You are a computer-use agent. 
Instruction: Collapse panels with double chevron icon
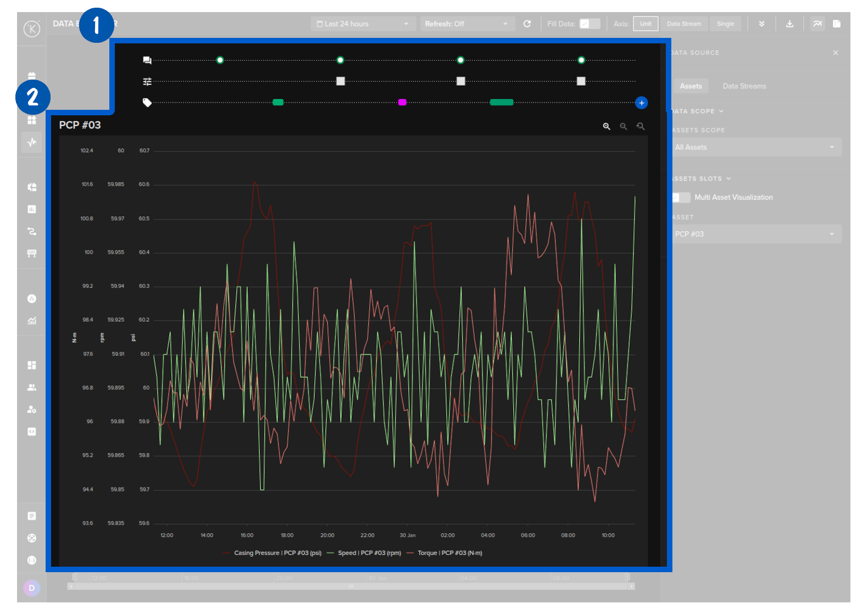pos(761,24)
